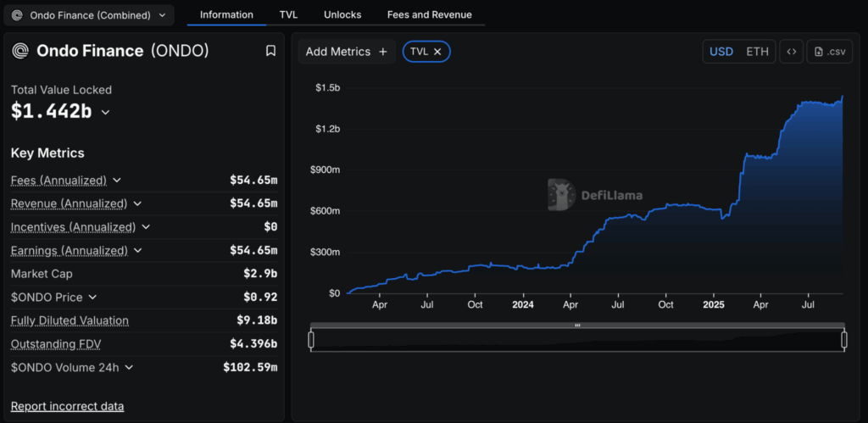Click the DefiLlama watermark logo on chart
The width and height of the screenshot is (868, 423).
(560, 194)
